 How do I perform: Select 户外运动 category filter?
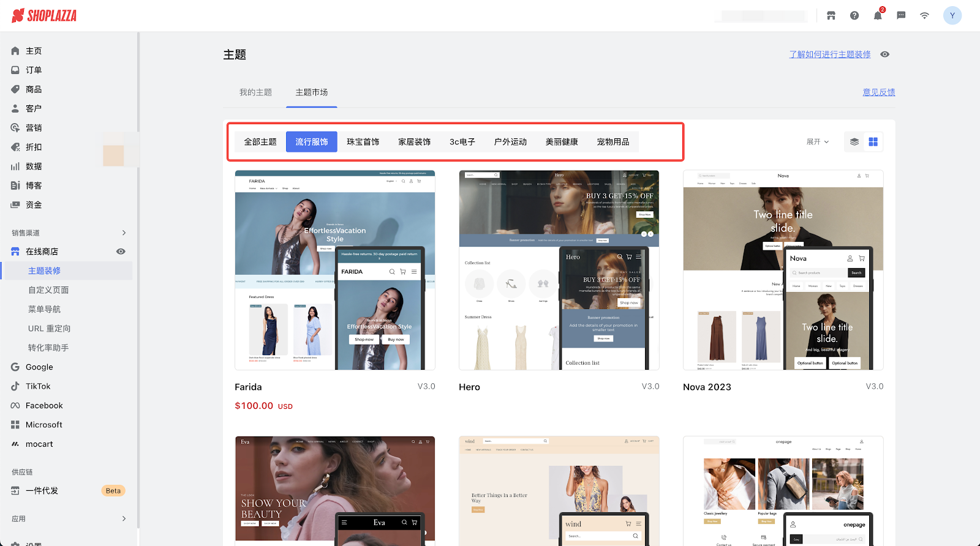510,142
